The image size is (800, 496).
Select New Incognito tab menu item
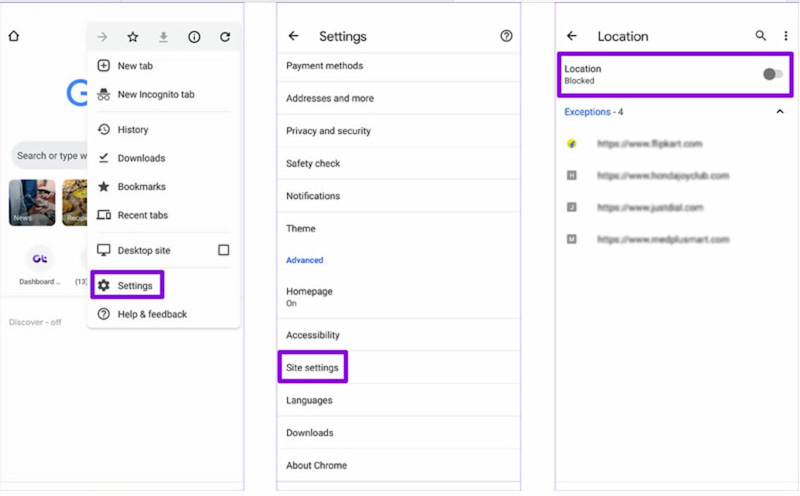click(155, 94)
